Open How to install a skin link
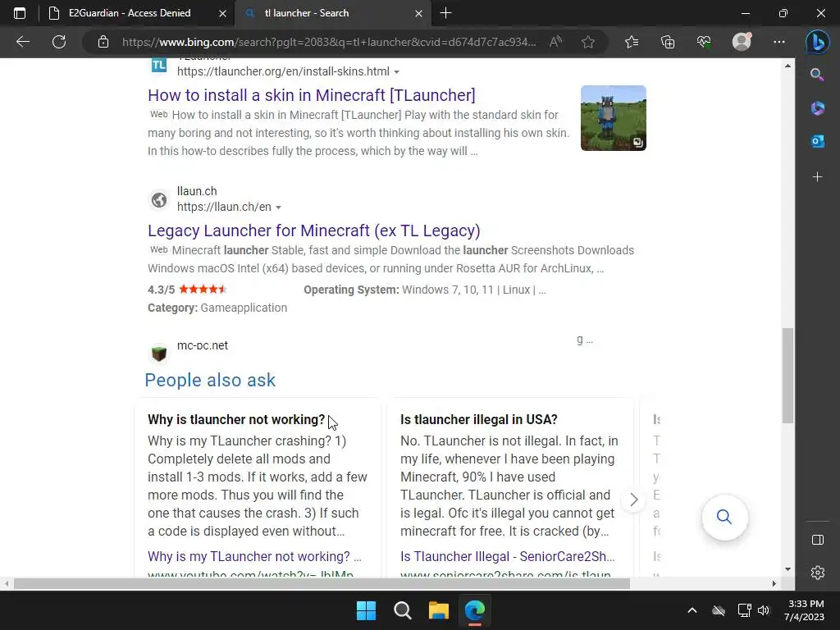This screenshot has width=840, height=630. coord(311,95)
